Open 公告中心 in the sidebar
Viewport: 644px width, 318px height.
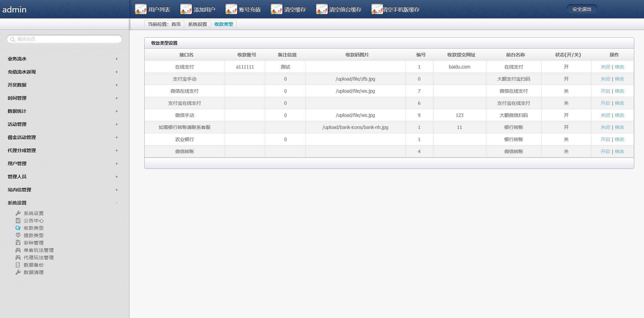click(34, 221)
